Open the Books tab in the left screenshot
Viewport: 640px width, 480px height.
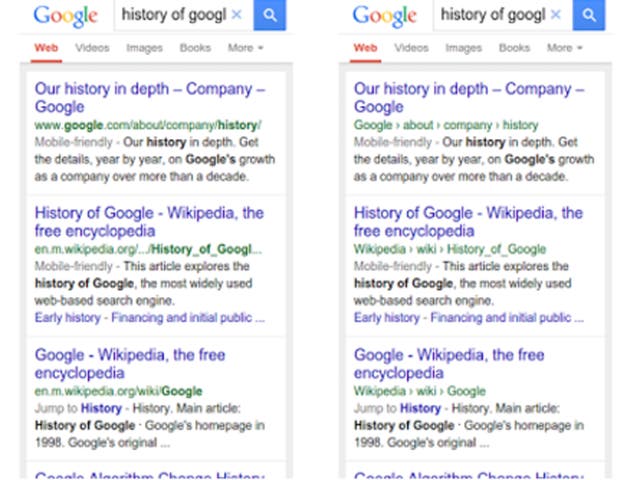point(195,48)
